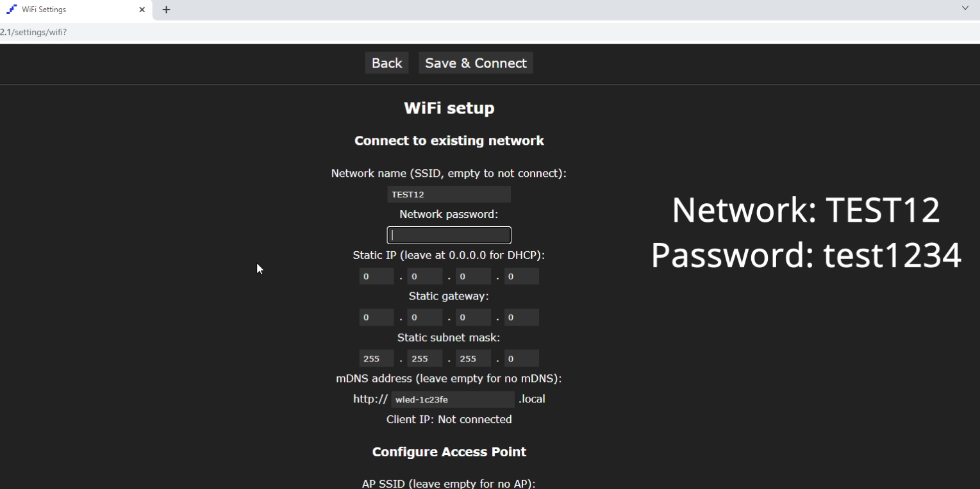The image size is (980, 489).
Task: Click the third subnet mask field showing 255
Action: point(473,358)
